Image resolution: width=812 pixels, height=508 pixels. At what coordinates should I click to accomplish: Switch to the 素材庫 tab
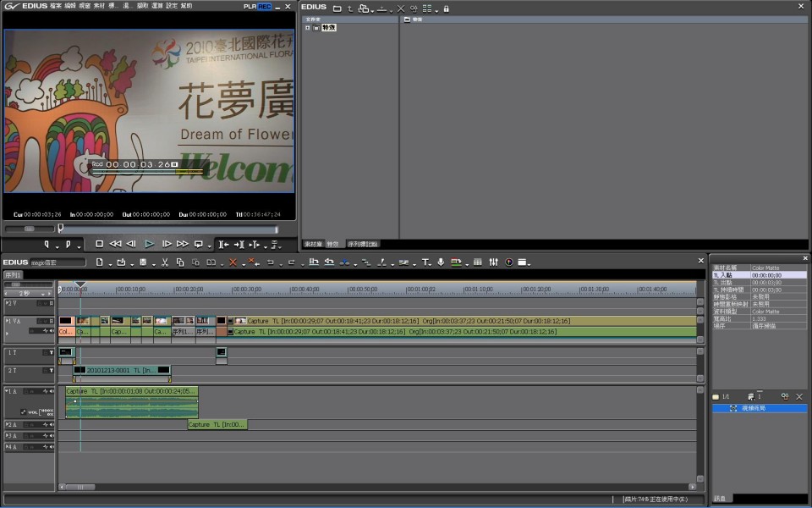313,244
